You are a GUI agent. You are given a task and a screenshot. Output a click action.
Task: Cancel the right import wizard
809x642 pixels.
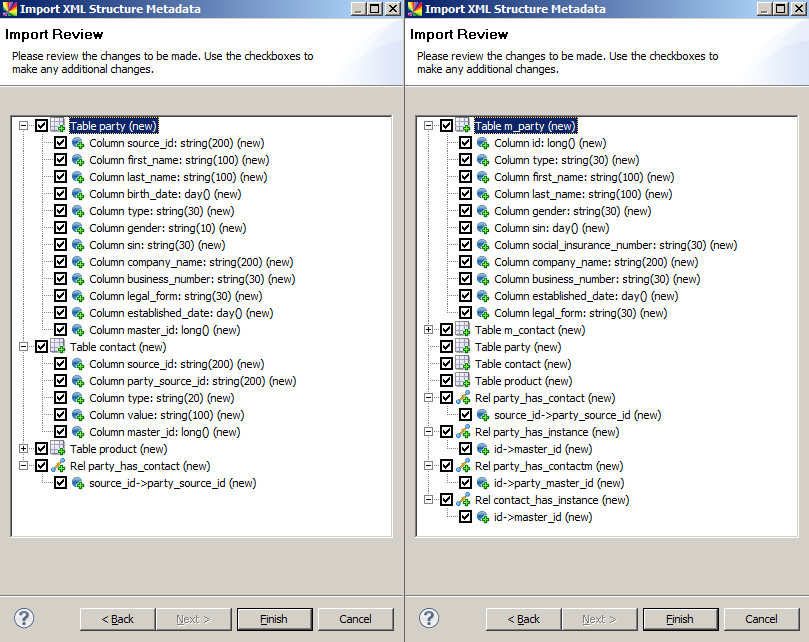tap(761, 618)
